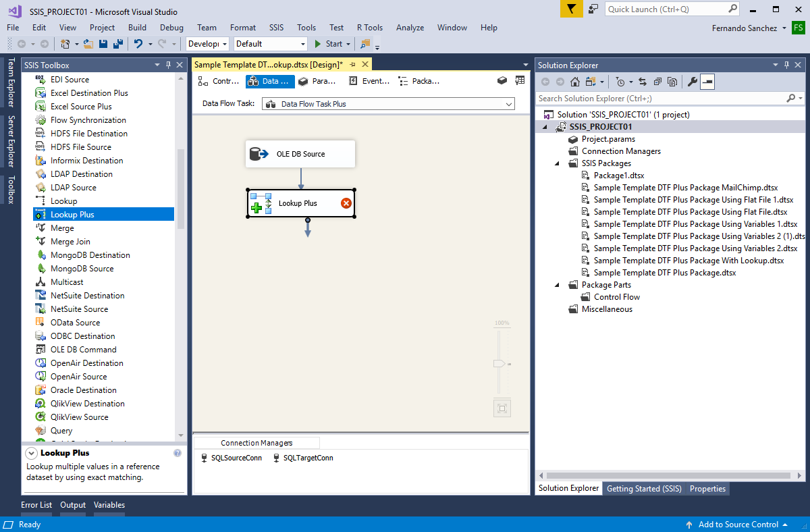
Task: Open the SSIS menu
Action: click(277, 28)
